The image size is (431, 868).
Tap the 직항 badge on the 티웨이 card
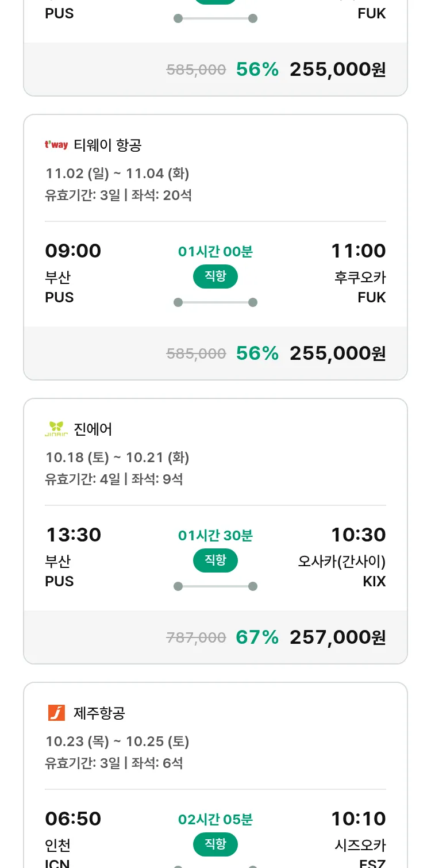click(x=215, y=276)
